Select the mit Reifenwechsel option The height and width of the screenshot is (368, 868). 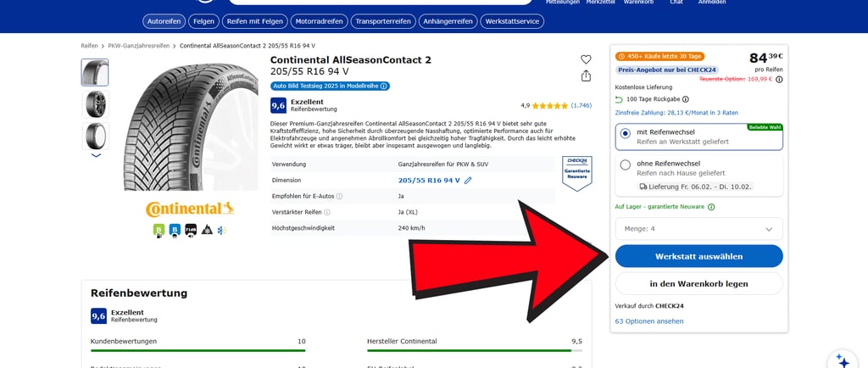click(698, 137)
